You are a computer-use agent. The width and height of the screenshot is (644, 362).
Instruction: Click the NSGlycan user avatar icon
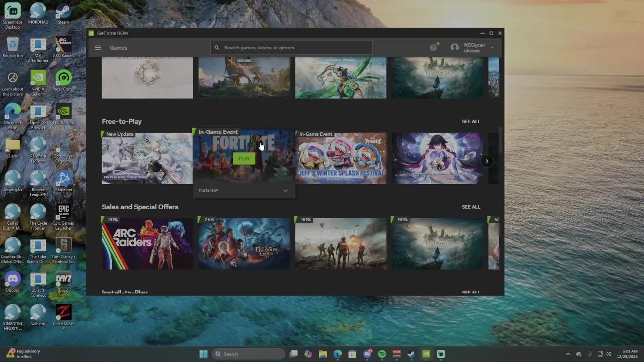(x=455, y=47)
